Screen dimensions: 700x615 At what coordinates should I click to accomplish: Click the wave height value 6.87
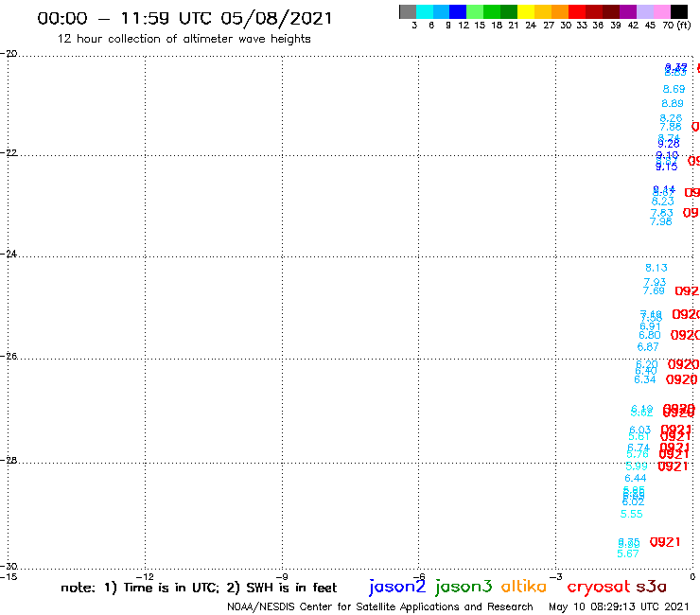tap(648, 347)
